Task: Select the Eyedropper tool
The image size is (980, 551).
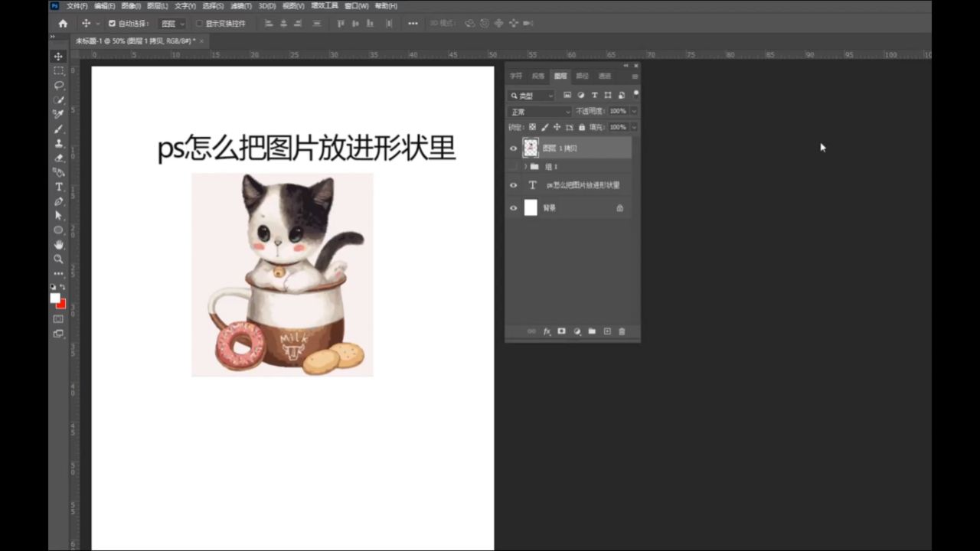Action: point(58,114)
